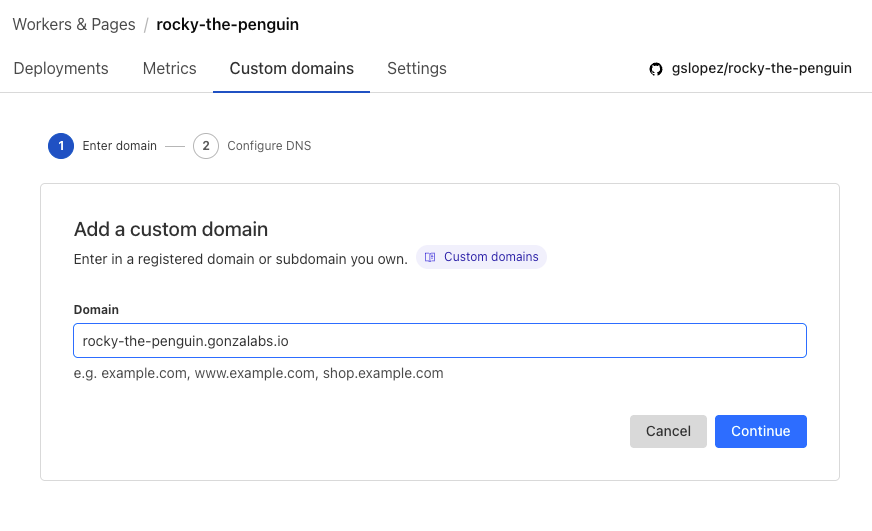Select the Custom domains tab
Screen dimensions: 872x531
pyautogui.click(x=291, y=68)
